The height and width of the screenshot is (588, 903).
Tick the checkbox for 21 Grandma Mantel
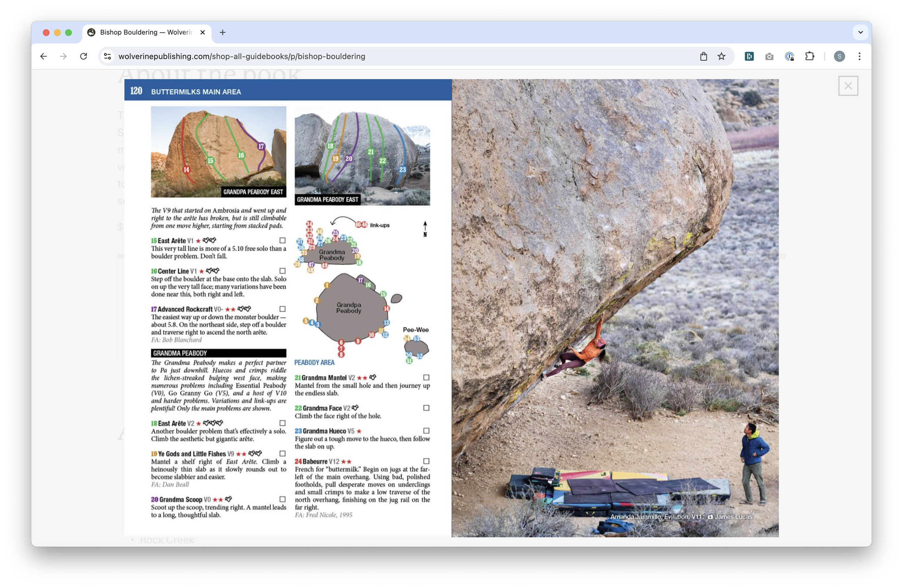tap(426, 377)
